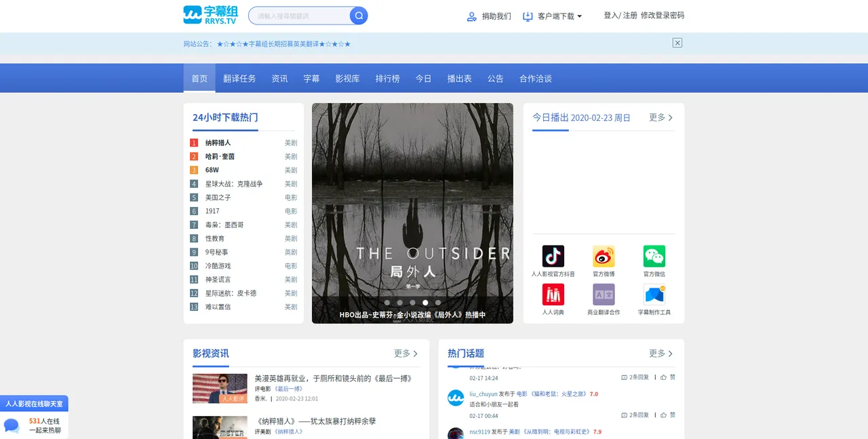Select the first carousel indicator dot
868x439 pixels.
(x=387, y=303)
